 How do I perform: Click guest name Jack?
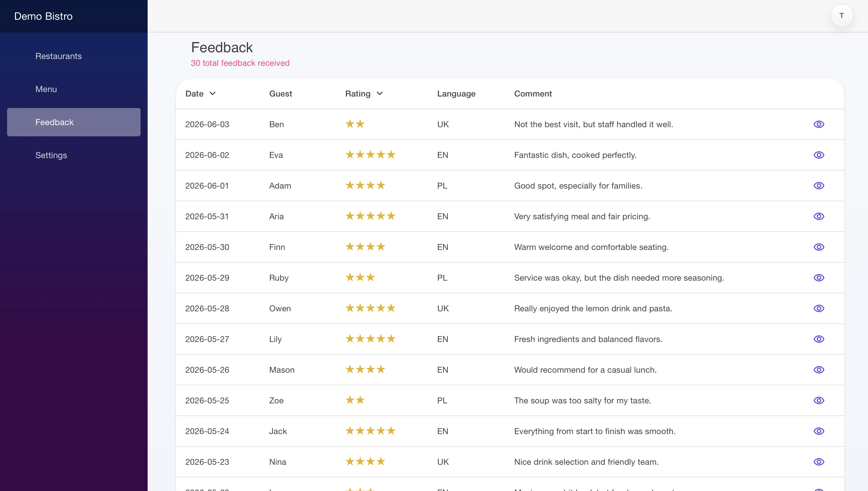(x=278, y=431)
